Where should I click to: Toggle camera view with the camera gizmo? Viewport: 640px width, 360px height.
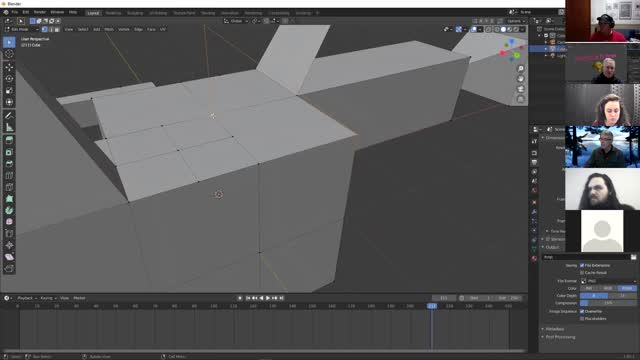(x=520, y=89)
